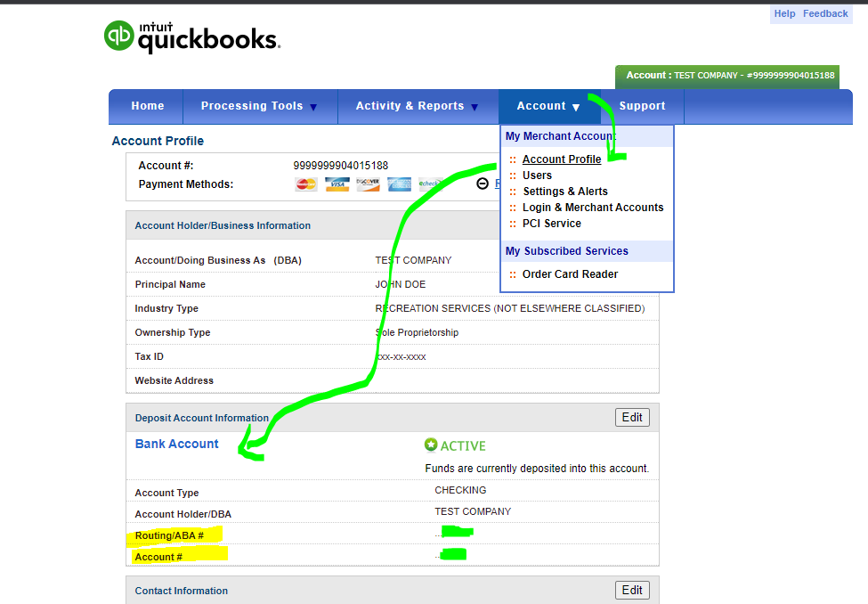
Task: Click the deposit Account # label
Action: click(x=158, y=557)
